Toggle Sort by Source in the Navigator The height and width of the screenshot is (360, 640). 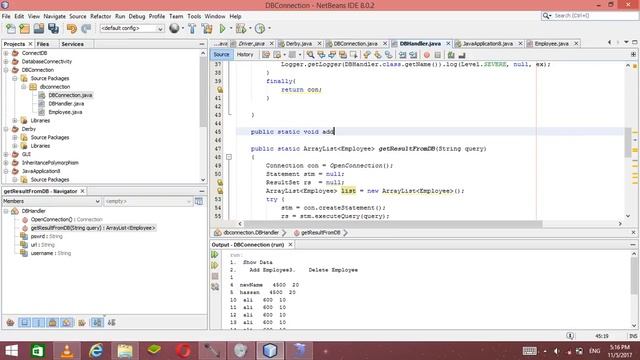(111, 322)
